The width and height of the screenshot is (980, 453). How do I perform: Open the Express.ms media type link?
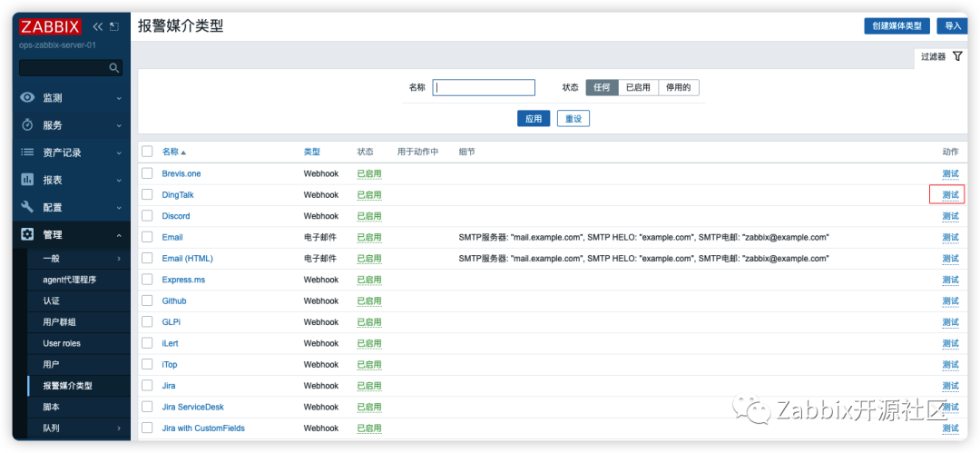[x=183, y=280]
